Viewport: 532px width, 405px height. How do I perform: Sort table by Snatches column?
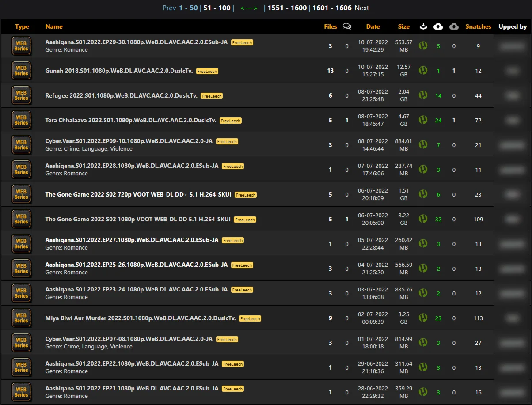tap(478, 26)
